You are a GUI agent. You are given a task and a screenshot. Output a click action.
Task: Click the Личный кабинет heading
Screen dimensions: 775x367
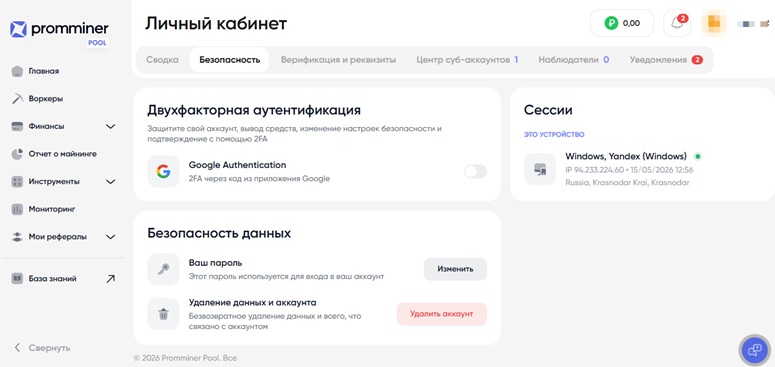[215, 23]
